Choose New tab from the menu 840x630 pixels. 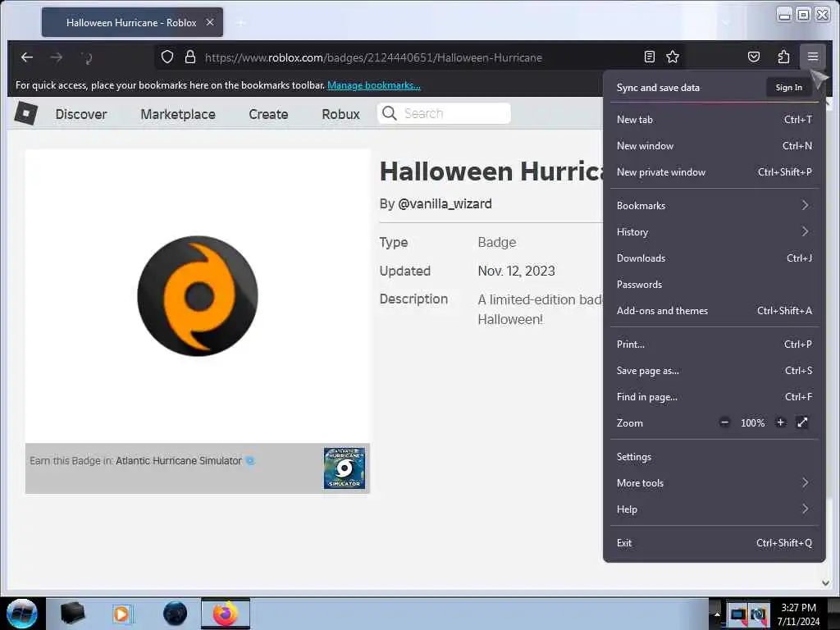(714, 120)
